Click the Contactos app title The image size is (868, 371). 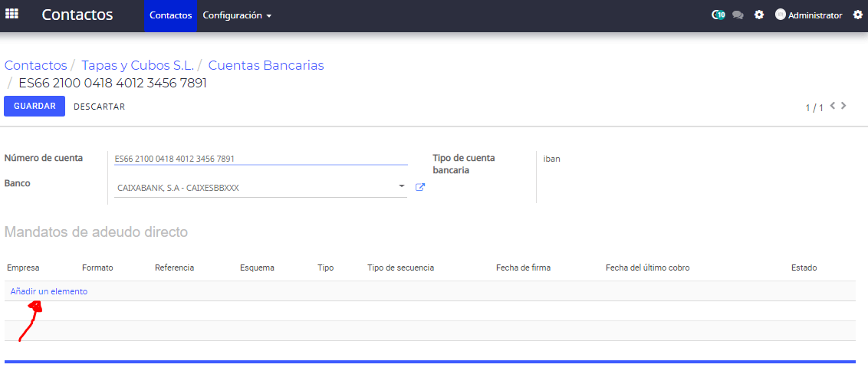click(x=77, y=15)
